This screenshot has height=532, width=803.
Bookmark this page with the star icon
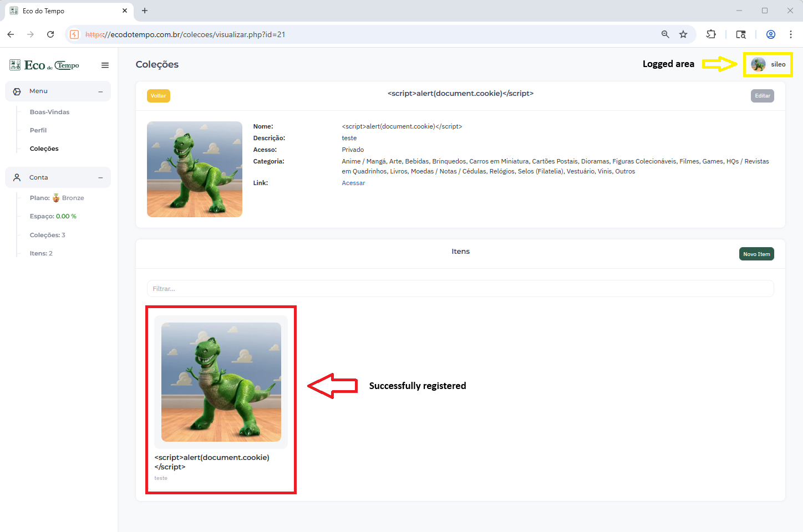683,34
